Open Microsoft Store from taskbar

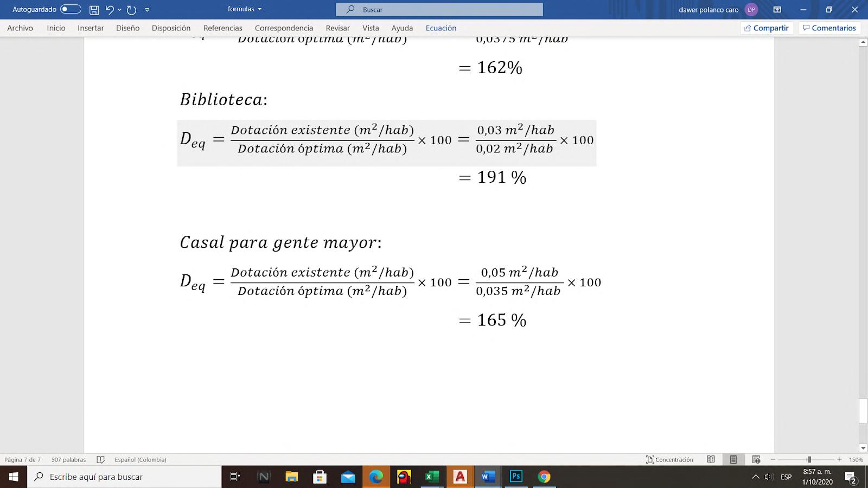point(320,477)
